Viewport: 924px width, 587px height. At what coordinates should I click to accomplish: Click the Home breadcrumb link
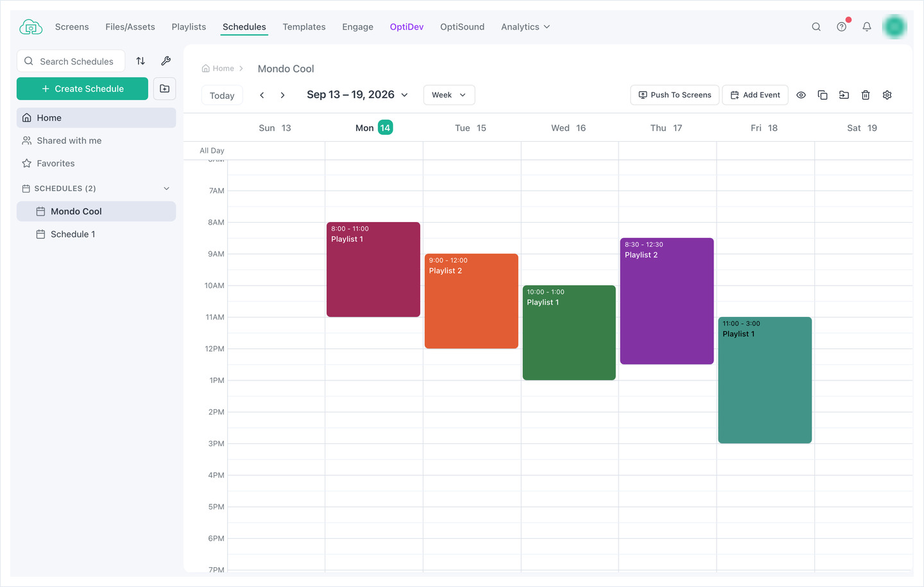218,69
